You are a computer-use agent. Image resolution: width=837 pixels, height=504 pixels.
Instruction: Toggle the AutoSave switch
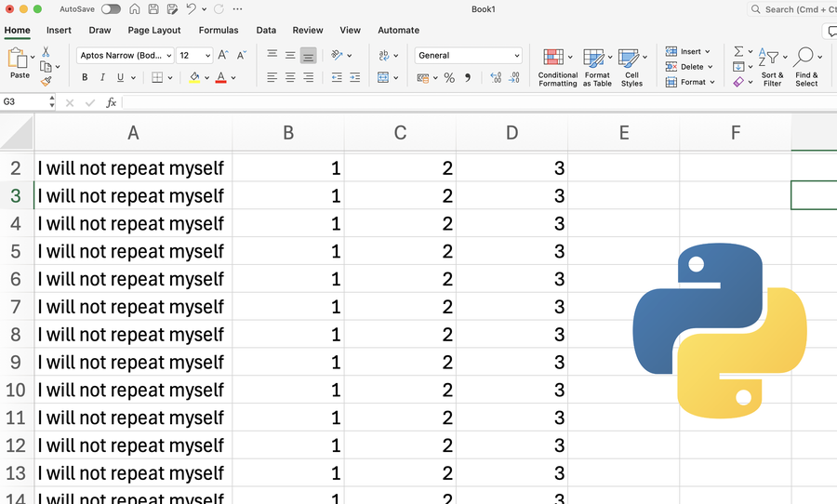pos(111,9)
